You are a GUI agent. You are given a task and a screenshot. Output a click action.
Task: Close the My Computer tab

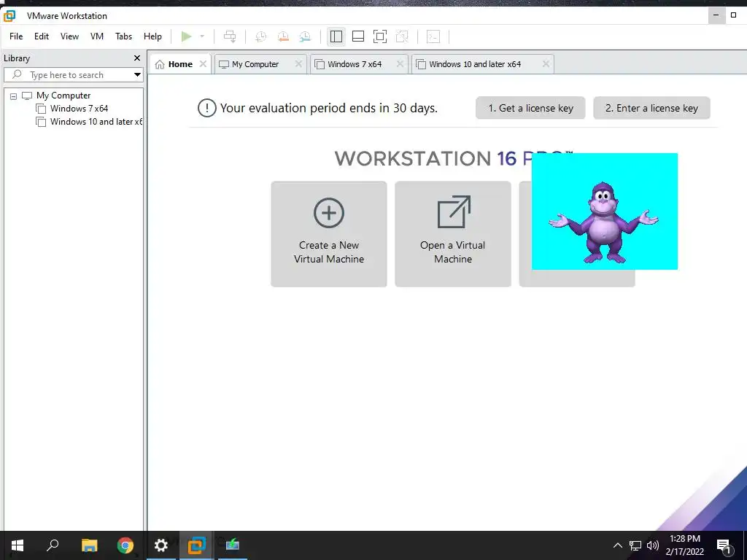pyautogui.click(x=298, y=64)
